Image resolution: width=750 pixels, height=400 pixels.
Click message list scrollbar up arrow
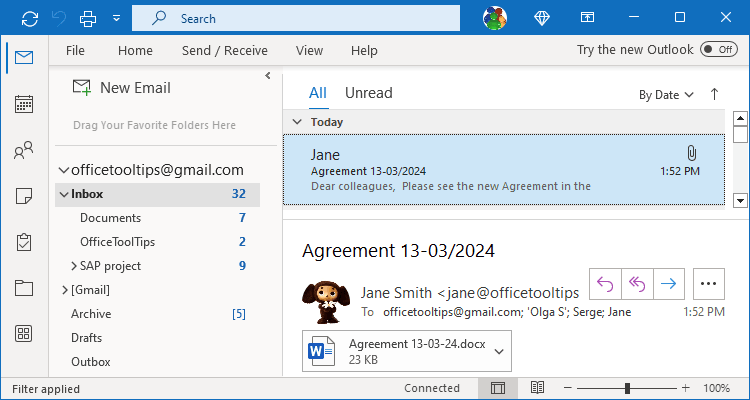(740, 118)
